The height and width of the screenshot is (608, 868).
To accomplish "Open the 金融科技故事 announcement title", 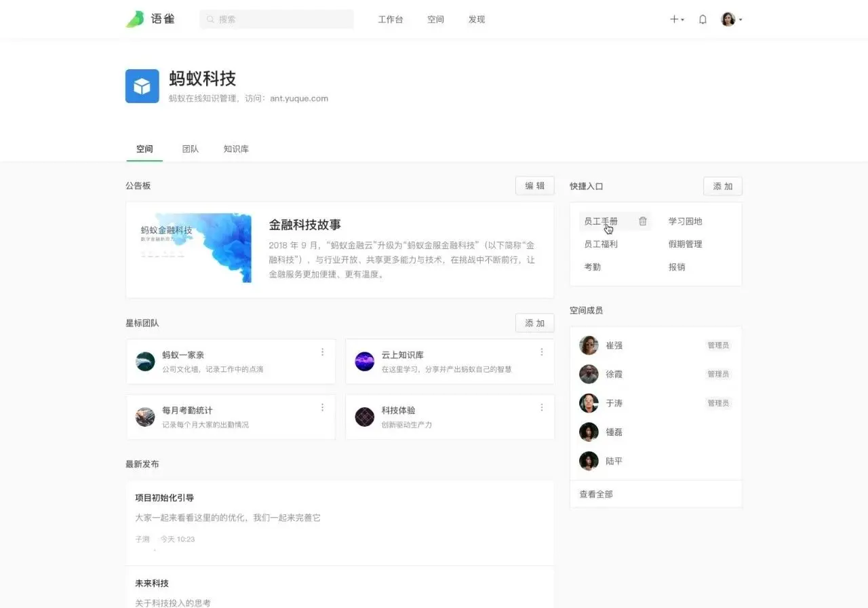I will tap(305, 225).
